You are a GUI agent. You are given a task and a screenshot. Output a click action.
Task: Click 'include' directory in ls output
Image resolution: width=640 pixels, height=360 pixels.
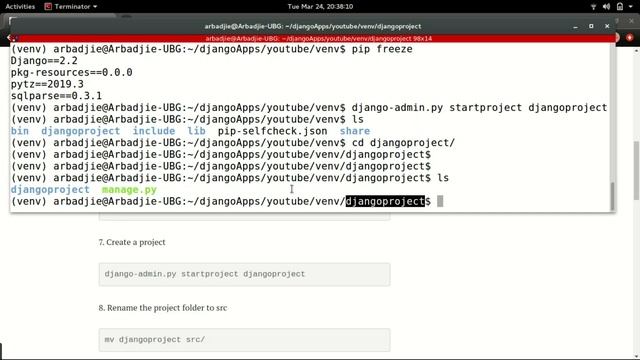tap(154, 131)
